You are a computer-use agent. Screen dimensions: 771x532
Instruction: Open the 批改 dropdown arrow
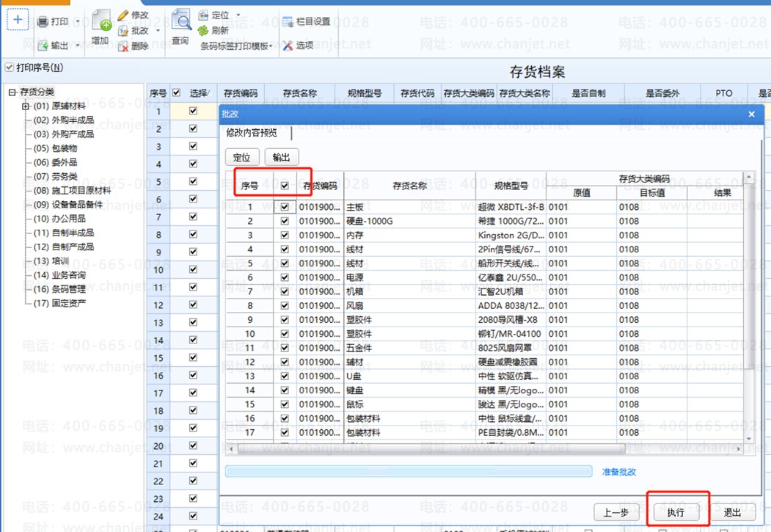[x=158, y=31]
